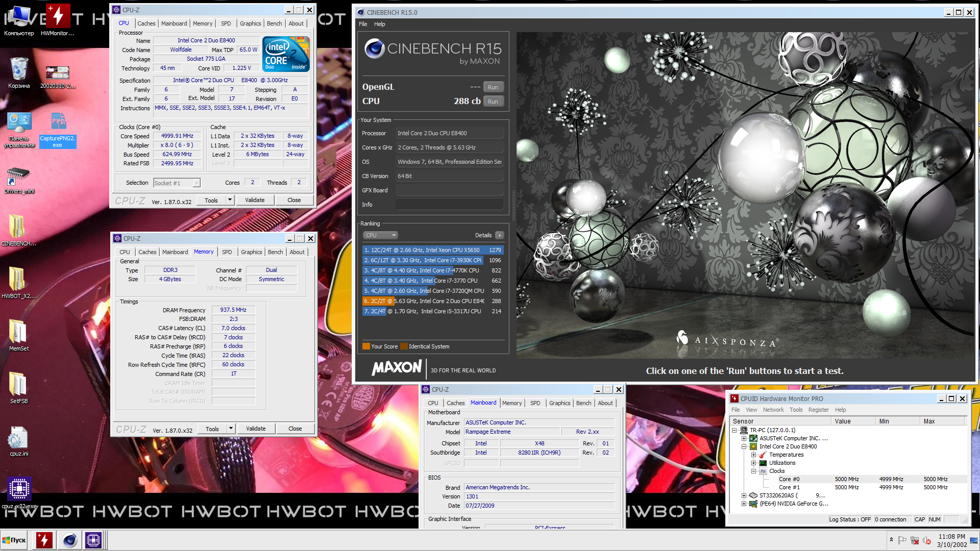
Task: Click the Sensor column header
Action: point(780,421)
